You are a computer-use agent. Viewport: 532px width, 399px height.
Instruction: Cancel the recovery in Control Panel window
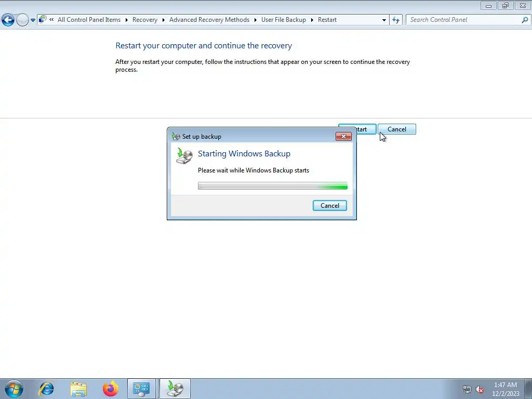click(396, 129)
